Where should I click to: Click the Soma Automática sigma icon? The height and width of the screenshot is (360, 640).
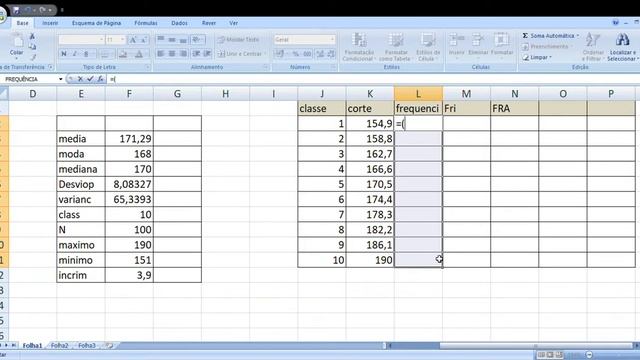(x=525, y=36)
